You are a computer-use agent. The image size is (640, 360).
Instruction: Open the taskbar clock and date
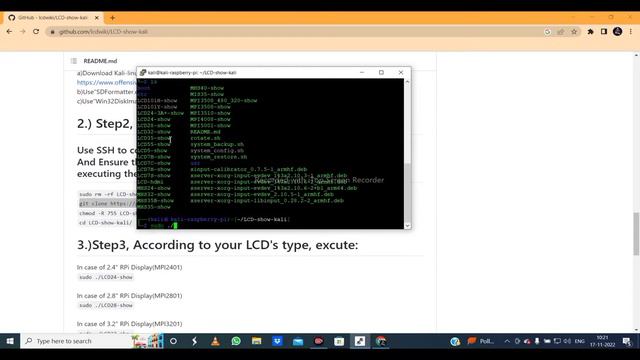click(x=602, y=341)
